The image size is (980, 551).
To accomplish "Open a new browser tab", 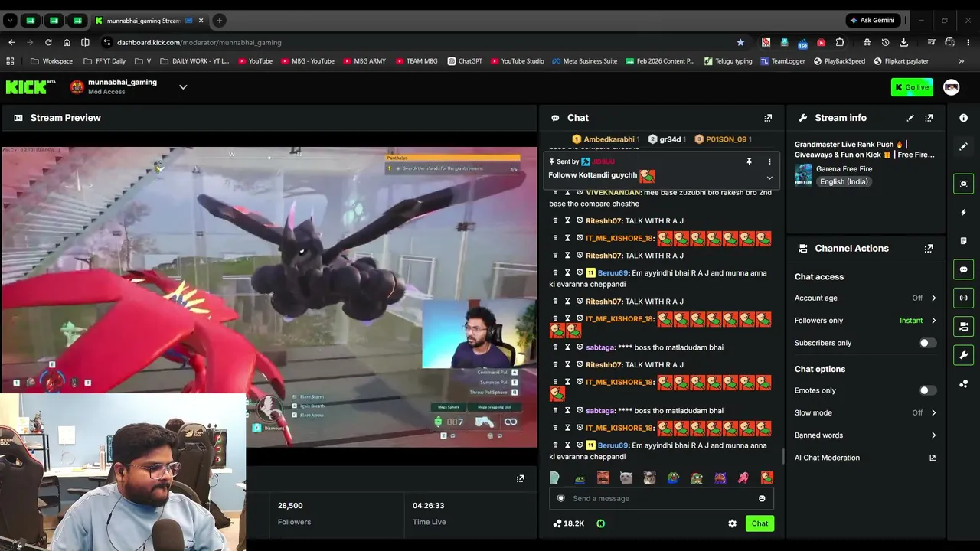I will click(219, 21).
